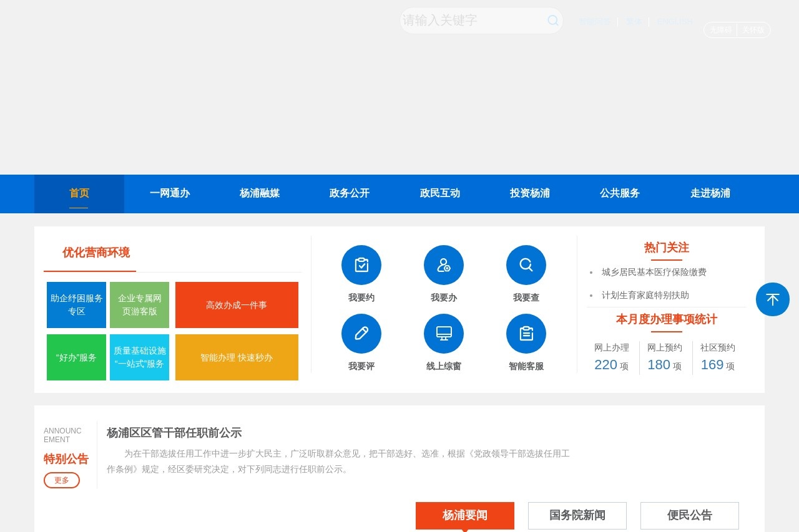Select the 政务公开 navigation menu item

tap(350, 193)
